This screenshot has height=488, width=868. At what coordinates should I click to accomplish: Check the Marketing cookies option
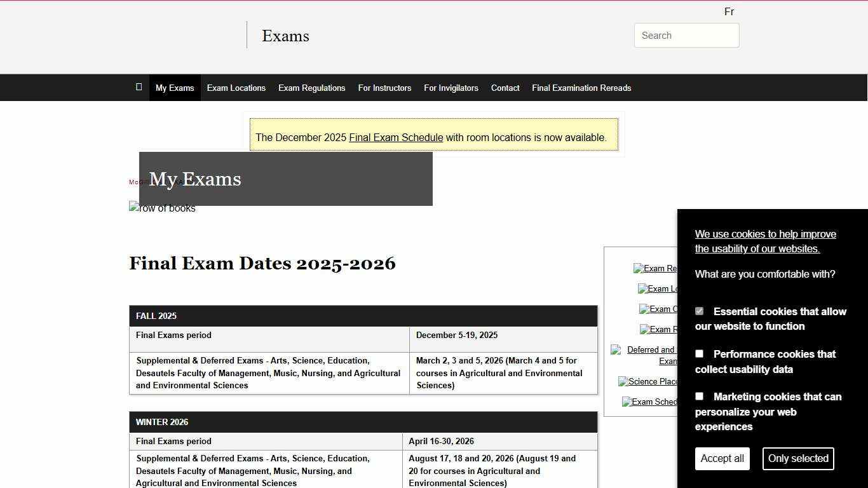699,396
